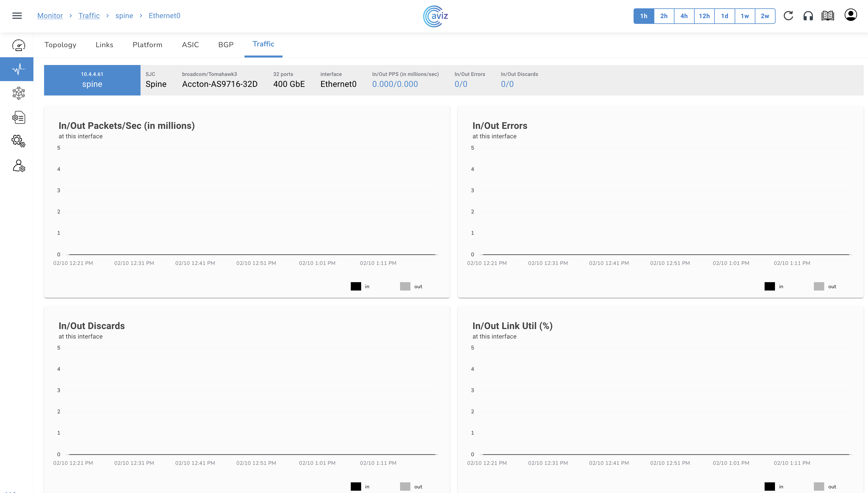Select the 2h time range

(x=664, y=16)
